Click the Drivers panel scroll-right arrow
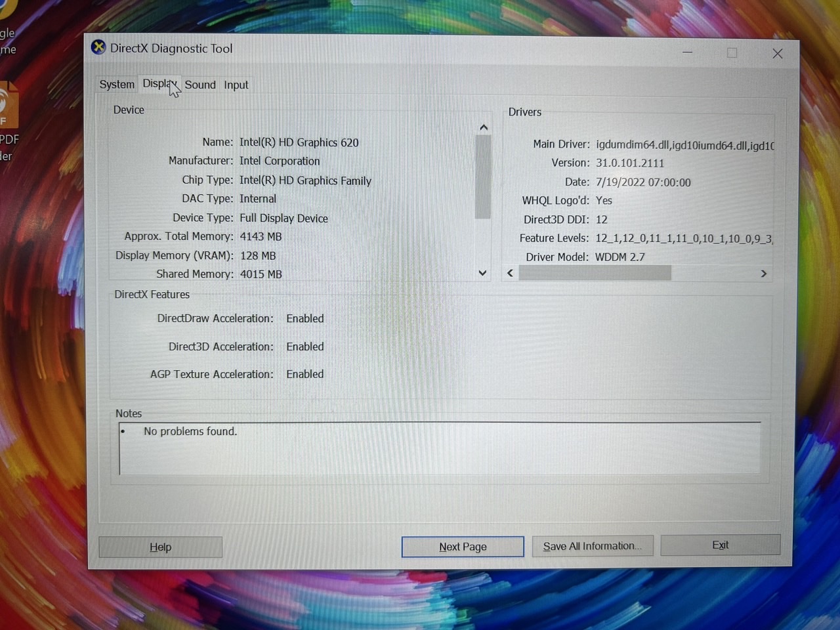 coord(764,273)
